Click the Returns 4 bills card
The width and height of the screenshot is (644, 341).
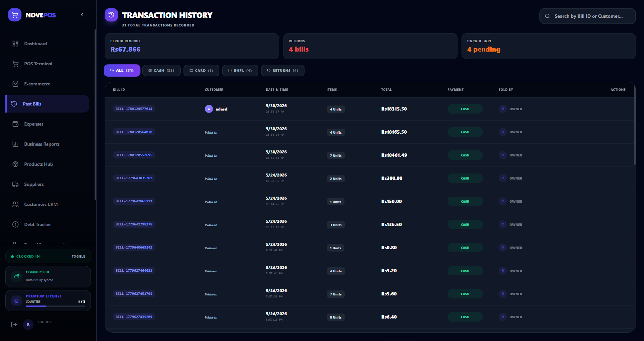(x=370, y=46)
